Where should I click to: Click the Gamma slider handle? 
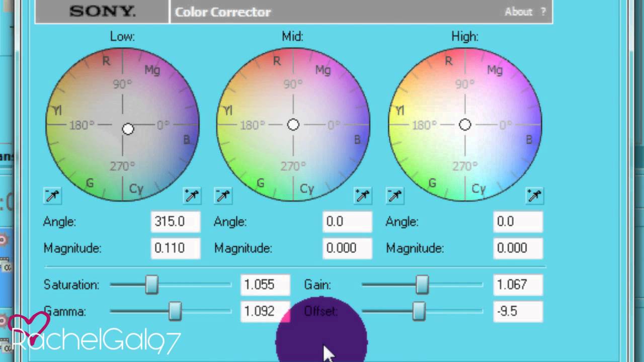[175, 311]
